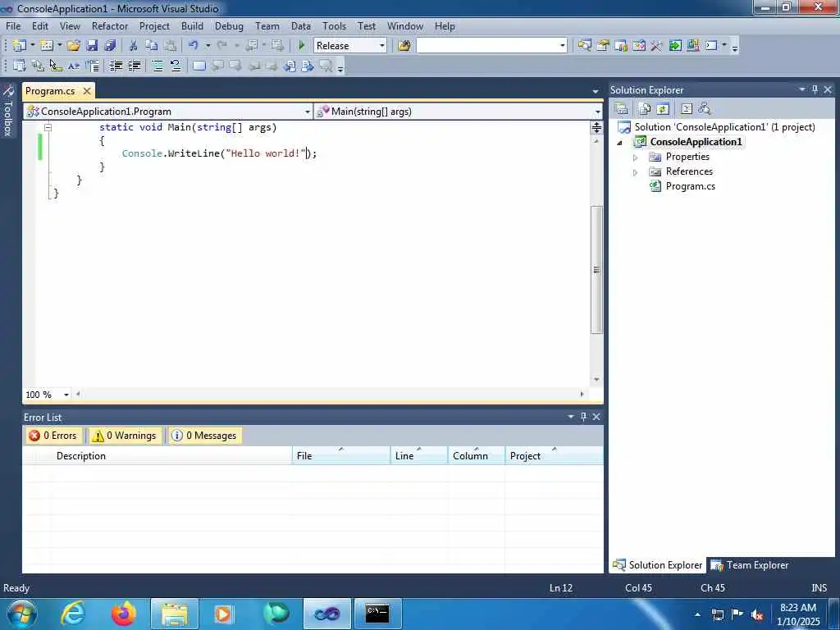
Task: Decrease line indent icon in text editor toolbar
Action: [x=116, y=66]
